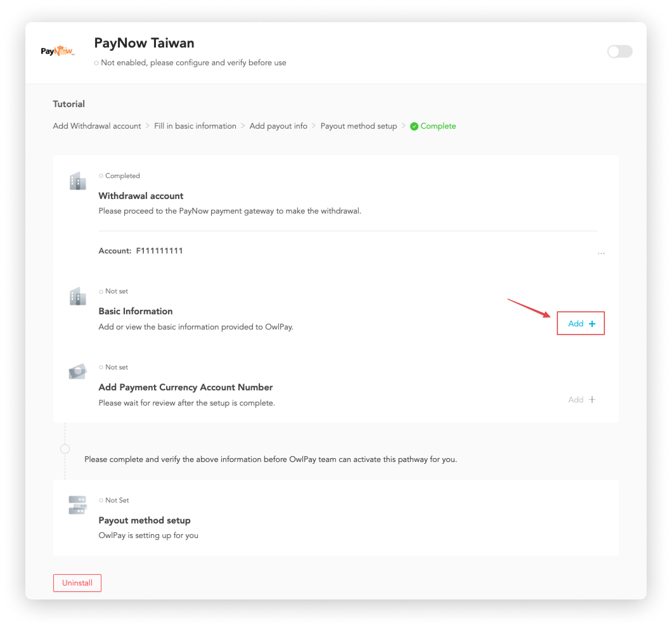Viewport: 672px width, 628px height.
Task: Click the Tutorial heading
Action: pyautogui.click(x=68, y=104)
